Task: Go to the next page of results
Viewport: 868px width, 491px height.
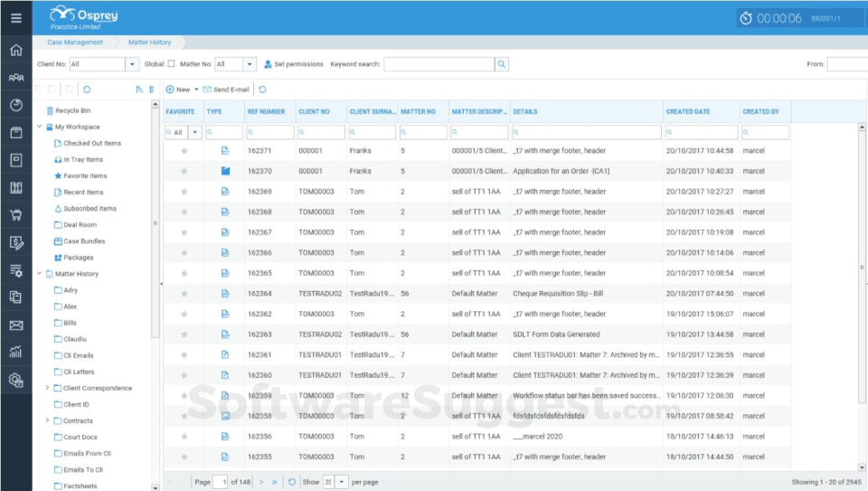Action: [x=261, y=482]
